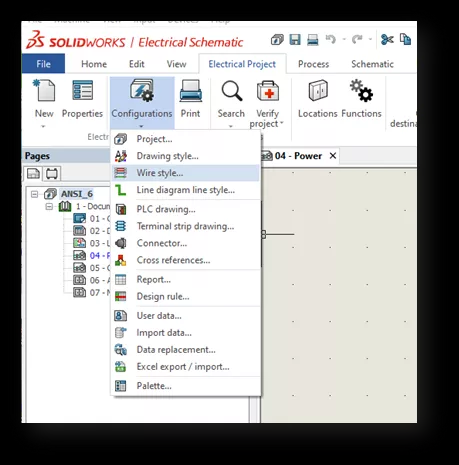The width and height of the screenshot is (459, 465).
Task: Select Data replacement... menu entry
Action: pos(186,350)
